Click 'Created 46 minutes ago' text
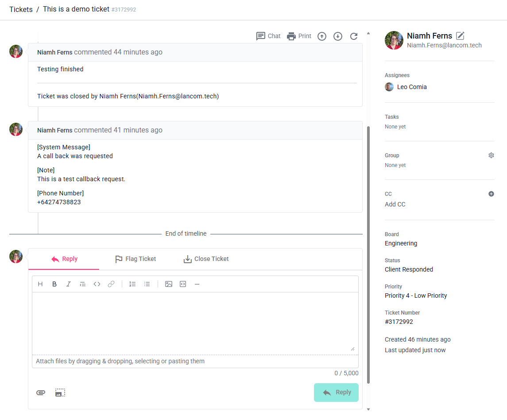The height and width of the screenshot is (420, 507). click(x=418, y=339)
